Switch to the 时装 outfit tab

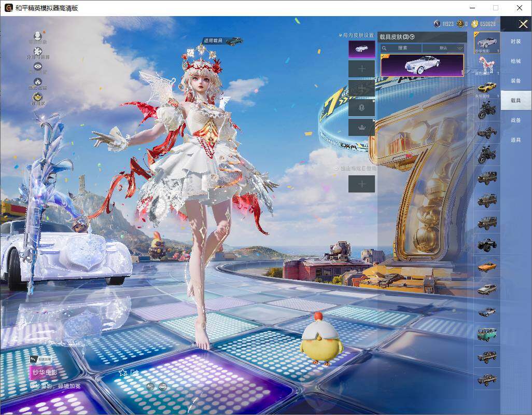tap(516, 41)
